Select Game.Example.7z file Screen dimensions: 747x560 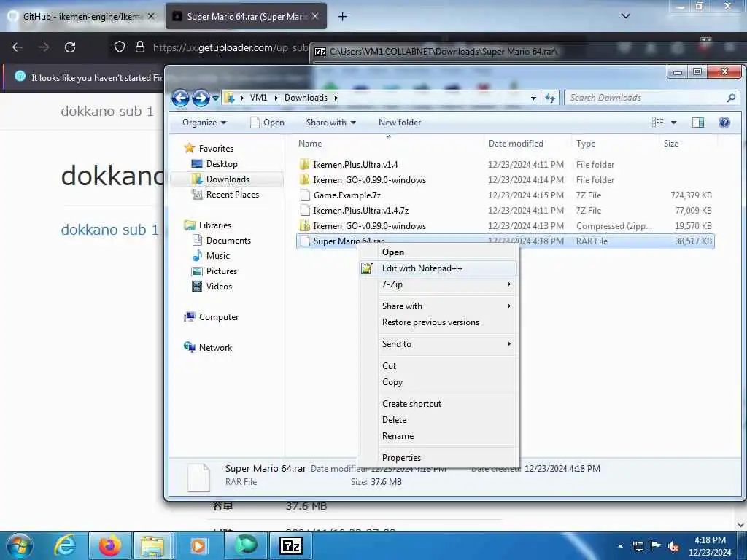click(505, 195)
